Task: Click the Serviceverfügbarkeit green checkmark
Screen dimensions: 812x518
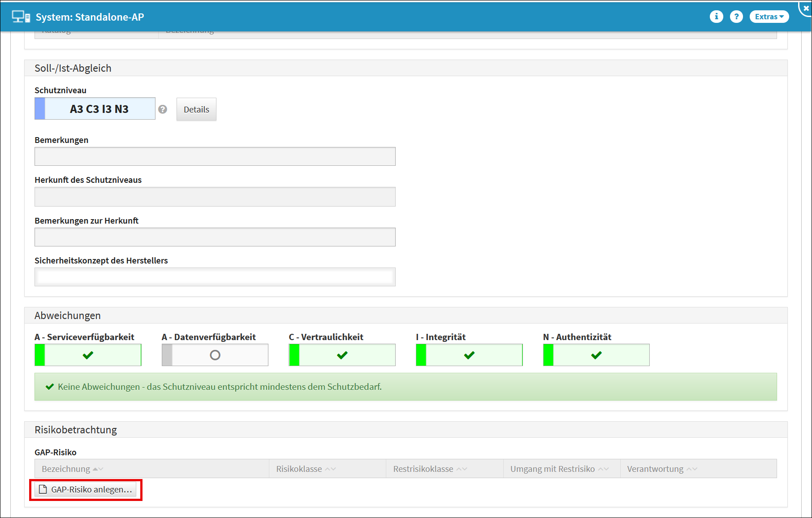Action: (88, 355)
